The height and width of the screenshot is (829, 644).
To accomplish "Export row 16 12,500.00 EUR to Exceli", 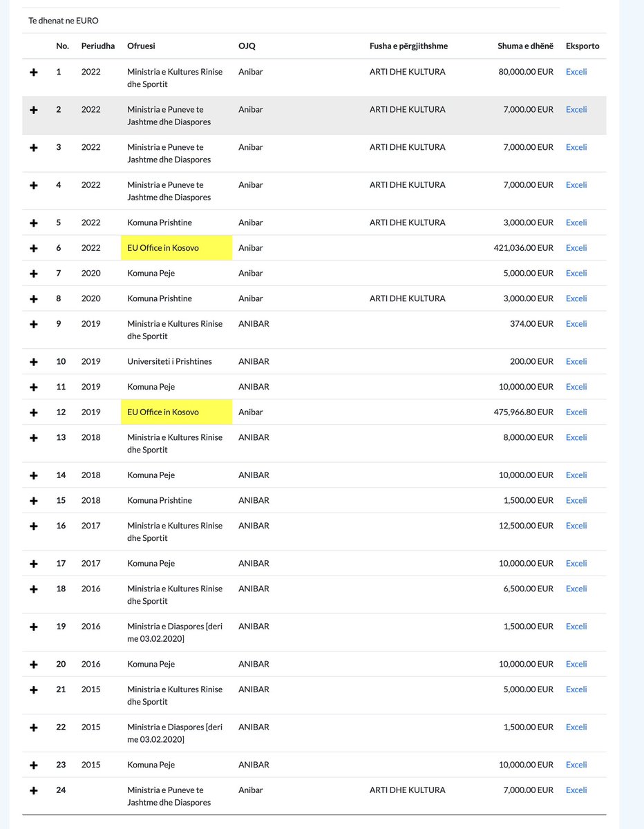I will (576, 526).
